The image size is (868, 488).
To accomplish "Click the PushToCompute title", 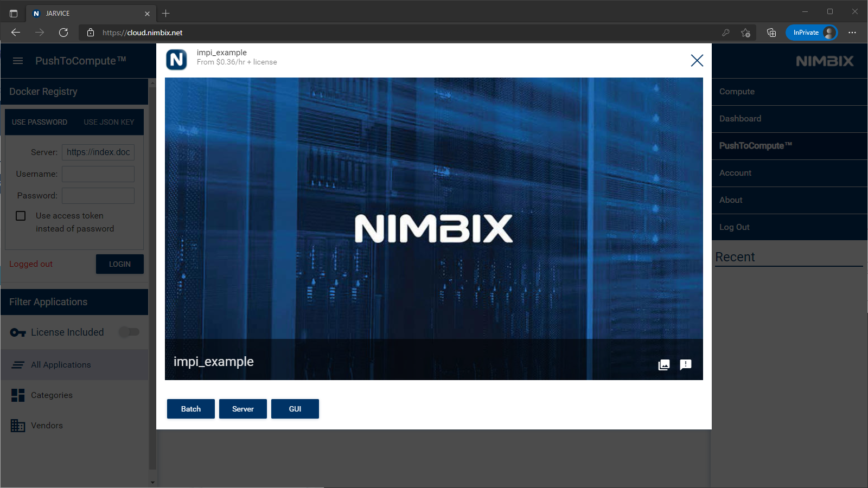I will coord(81,61).
